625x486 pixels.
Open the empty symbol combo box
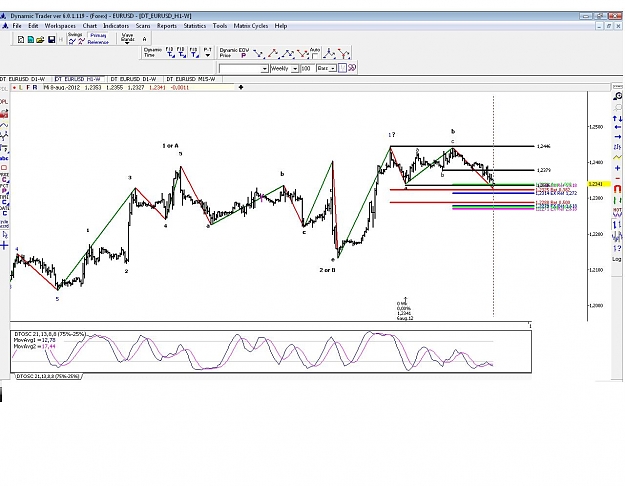244,69
